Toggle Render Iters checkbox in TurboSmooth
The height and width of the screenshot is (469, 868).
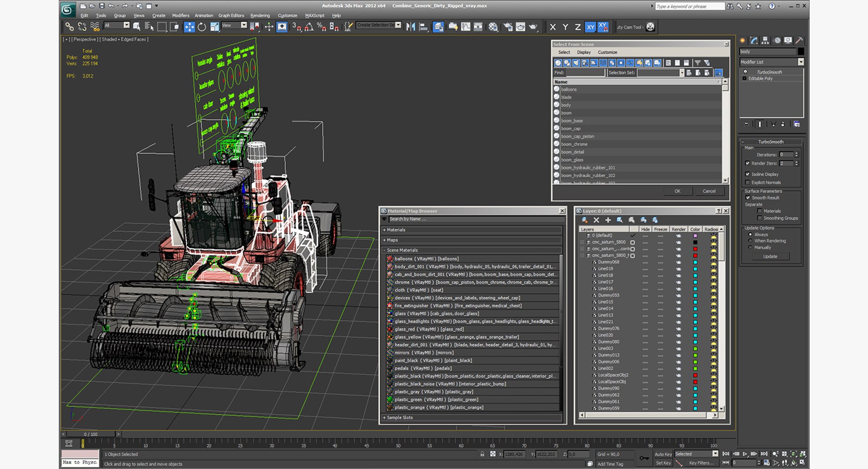[747, 163]
